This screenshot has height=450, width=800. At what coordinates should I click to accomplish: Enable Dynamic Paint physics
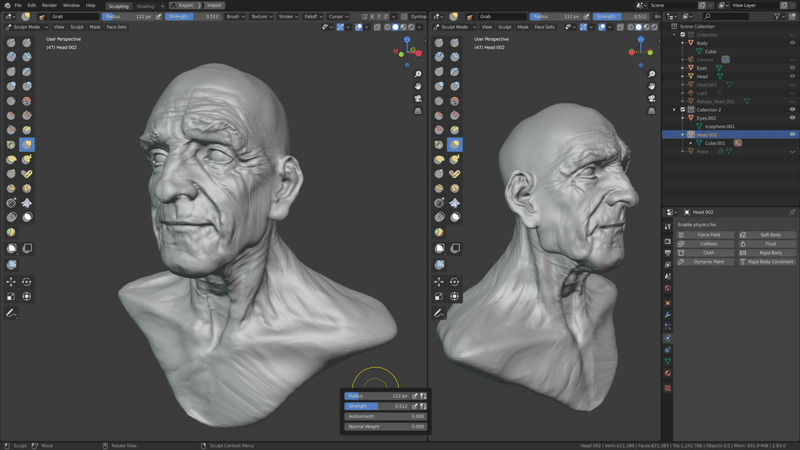click(706, 262)
